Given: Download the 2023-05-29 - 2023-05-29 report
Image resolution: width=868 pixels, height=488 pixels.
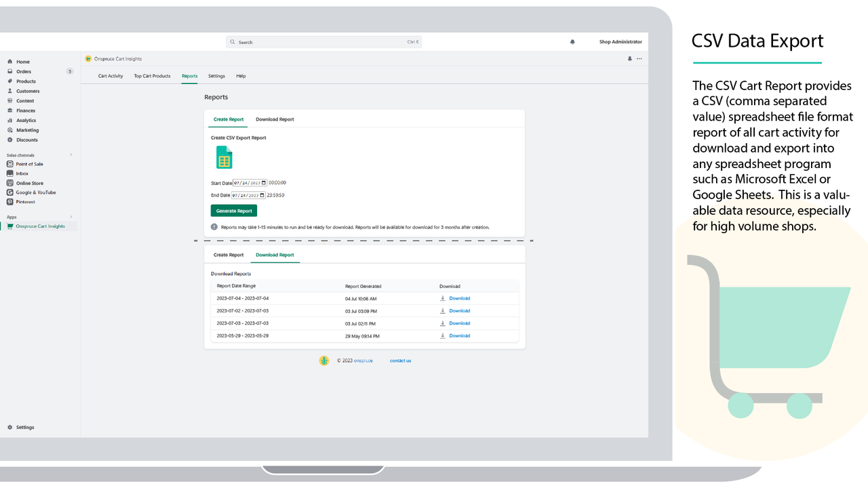Looking at the screenshot, I should click(460, 335).
